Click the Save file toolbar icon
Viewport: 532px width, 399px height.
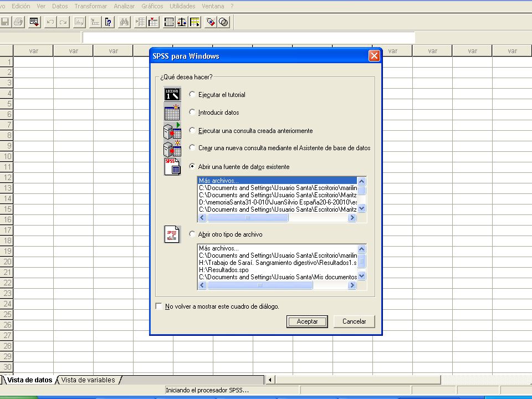pos(5,22)
